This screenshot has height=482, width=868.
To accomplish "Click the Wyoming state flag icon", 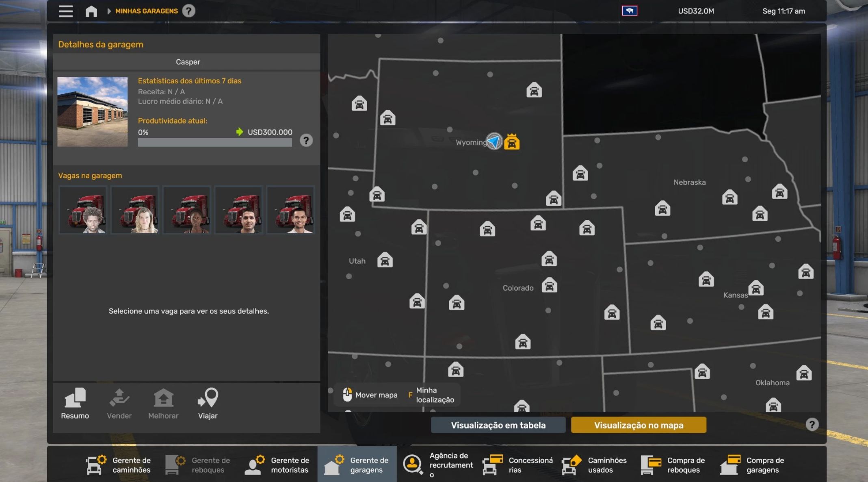I will pyautogui.click(x=630, y=11).
